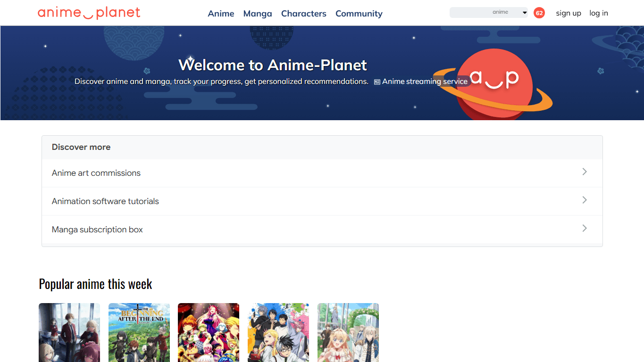Click the log in link
This screenshot has width=644, height=362.
pyautogui.click(x=599, y=13)
